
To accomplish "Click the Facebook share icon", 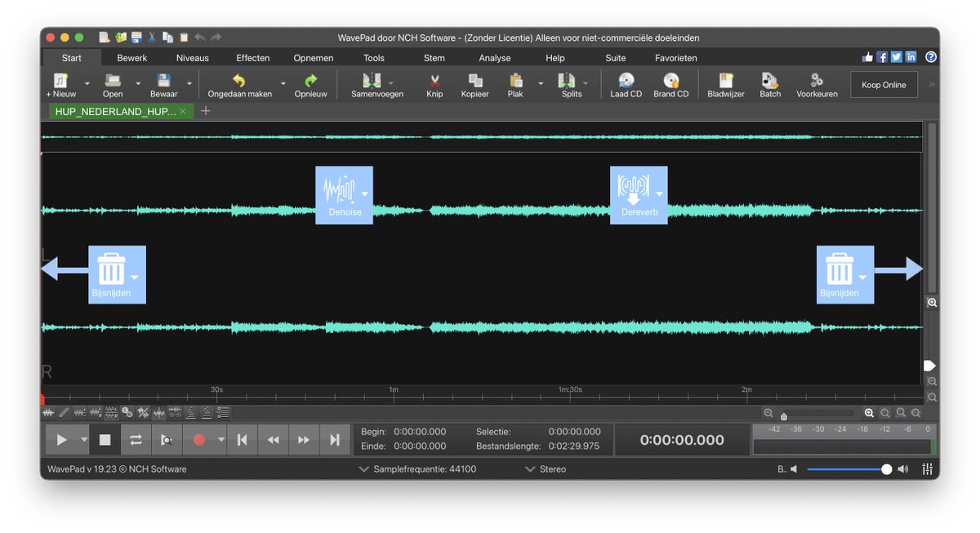I will click(x=882, y=57).
